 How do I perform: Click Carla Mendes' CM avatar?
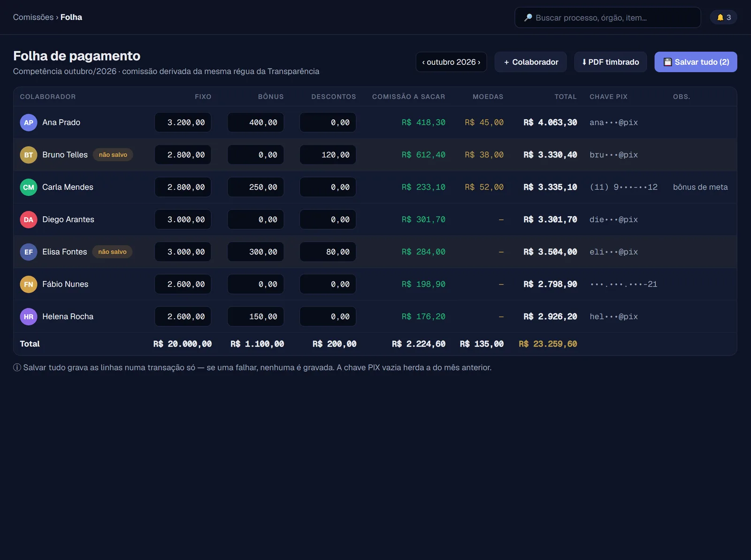tap(29, 187)
